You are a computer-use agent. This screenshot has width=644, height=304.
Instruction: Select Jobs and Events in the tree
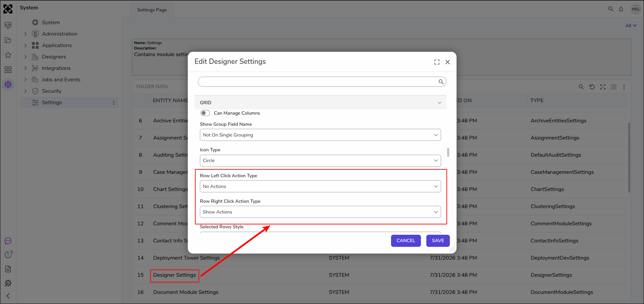pyautogui.click(x=61, y=80)
